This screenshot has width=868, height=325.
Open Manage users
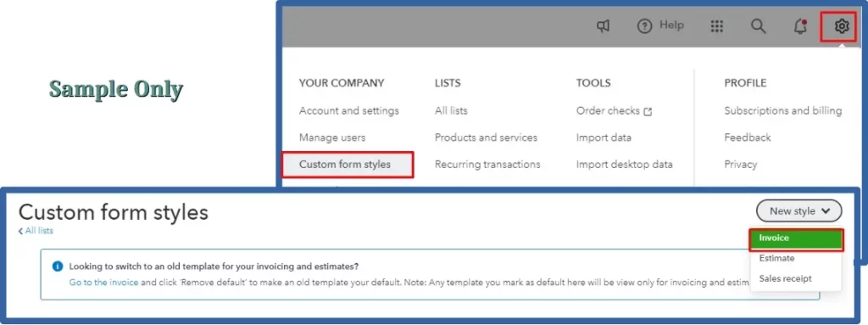click(x=332, y=137)
